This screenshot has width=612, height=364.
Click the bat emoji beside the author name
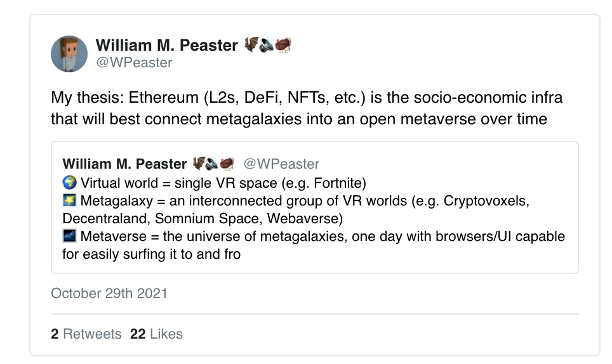[x=251, y=45]
